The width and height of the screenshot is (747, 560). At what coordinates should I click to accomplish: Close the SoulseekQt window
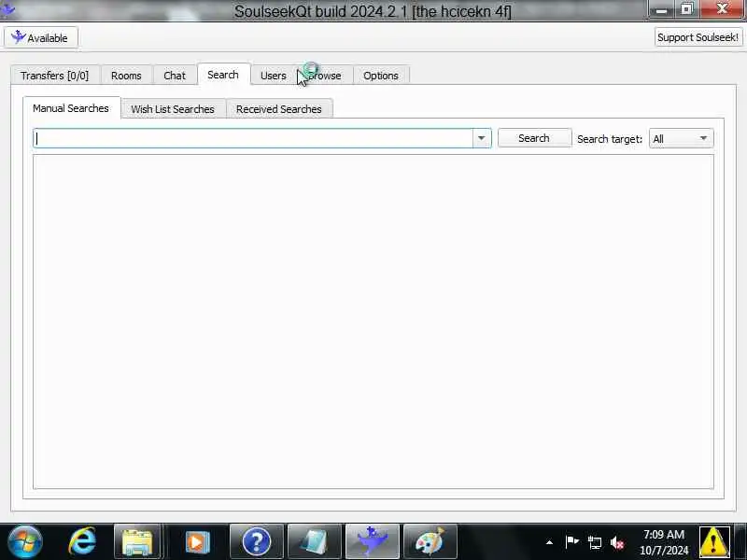coord(722,9)
